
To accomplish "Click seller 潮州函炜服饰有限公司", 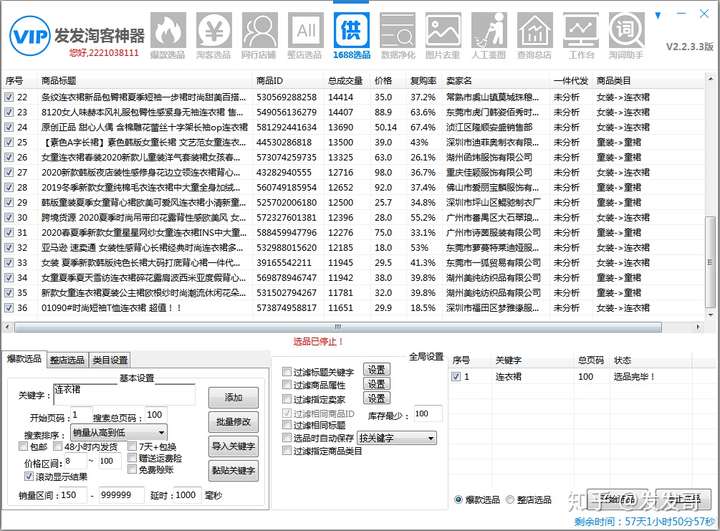I will (489, 158).
